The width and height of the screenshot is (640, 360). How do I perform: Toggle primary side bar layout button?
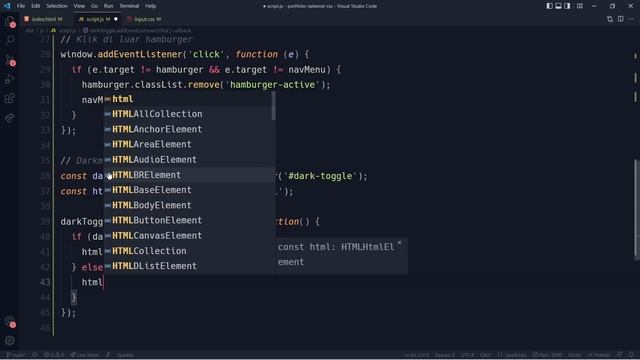pyautogui.click(x=549, y=6)
